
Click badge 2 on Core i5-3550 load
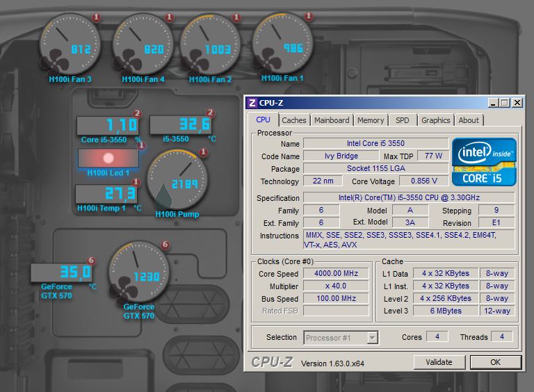[x=137, y=114]
